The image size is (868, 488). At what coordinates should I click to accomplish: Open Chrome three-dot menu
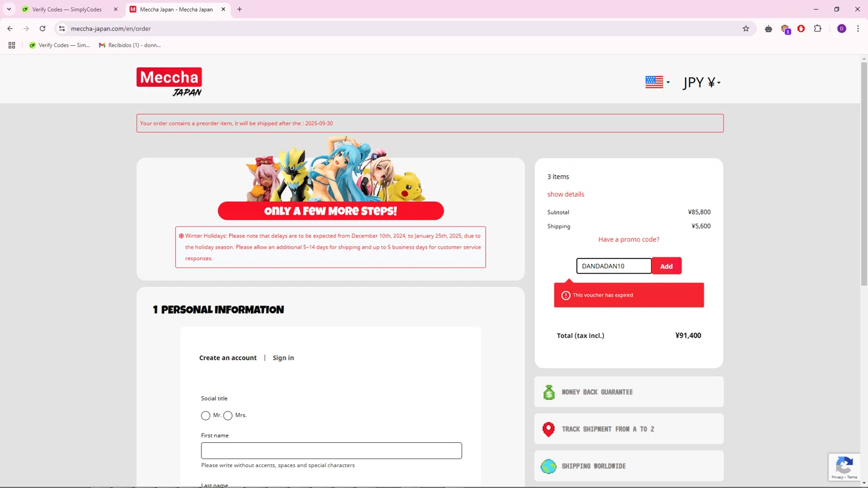(858, 28)
